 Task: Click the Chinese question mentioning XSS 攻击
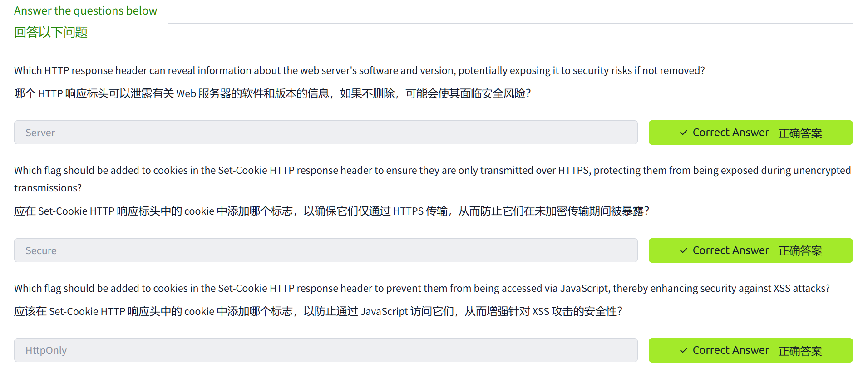click(318, 311)
